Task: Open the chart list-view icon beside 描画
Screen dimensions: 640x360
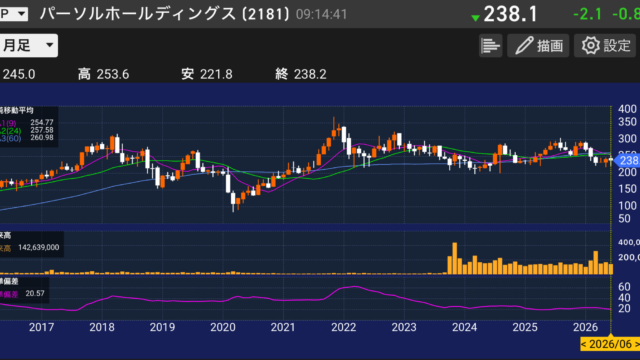Action: [x=490, y=45]
